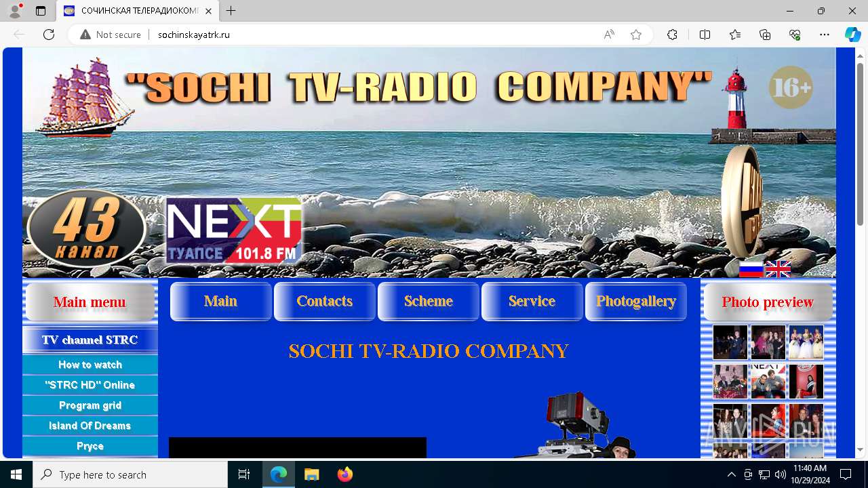Open the Service navigation tab
The width and height of the screenshot is (868, 488).
532,302
